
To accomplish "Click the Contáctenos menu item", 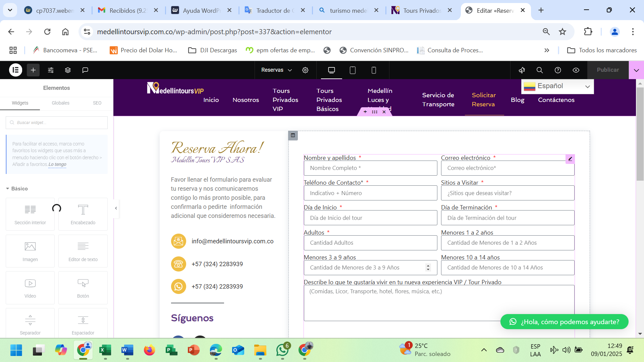I will 556,100.
